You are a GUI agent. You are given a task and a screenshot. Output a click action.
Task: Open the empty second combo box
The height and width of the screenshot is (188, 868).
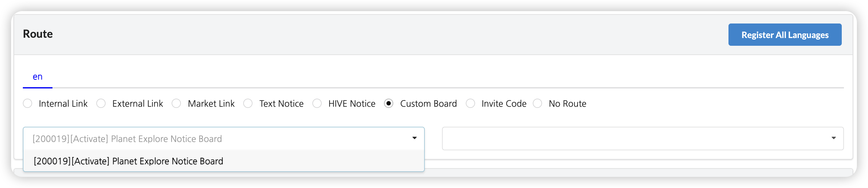(x=633, y=139)
